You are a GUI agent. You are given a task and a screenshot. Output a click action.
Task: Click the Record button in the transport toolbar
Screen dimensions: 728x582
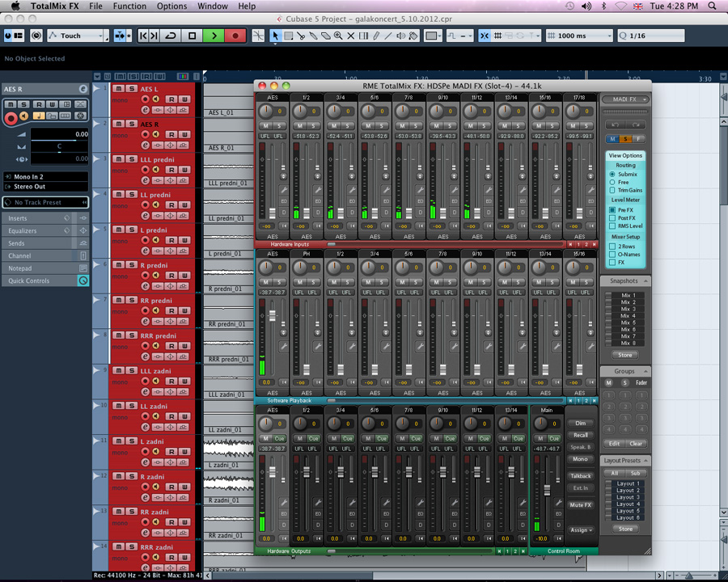click(x=235, y=36)
